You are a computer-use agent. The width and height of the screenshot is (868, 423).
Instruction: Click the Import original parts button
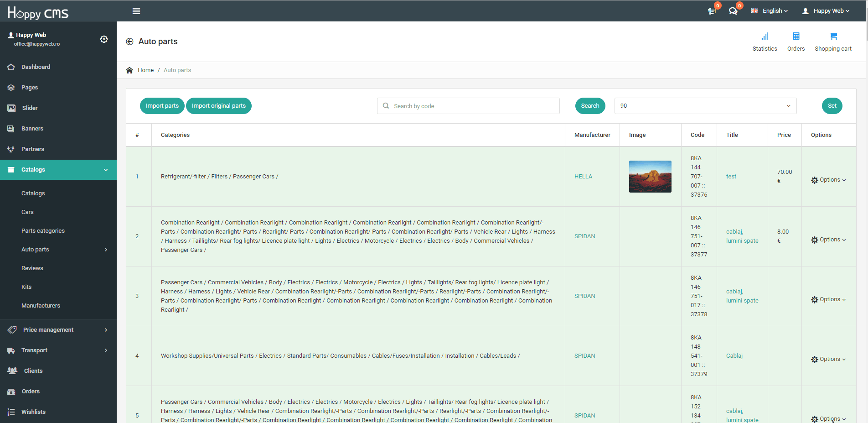click(219, 106)
